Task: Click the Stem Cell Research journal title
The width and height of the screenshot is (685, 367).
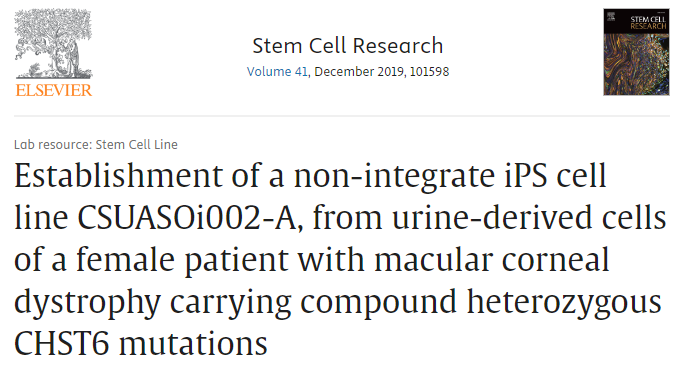Action: click(348, 46)
